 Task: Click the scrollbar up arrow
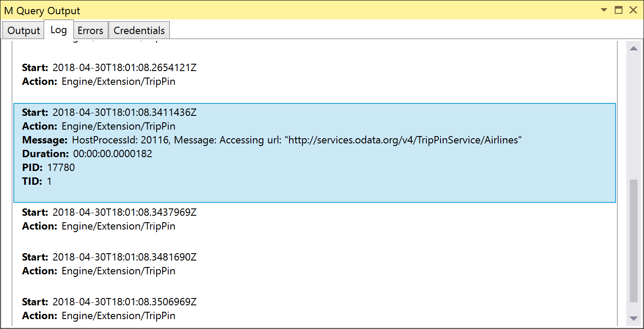tap(633, 48)
